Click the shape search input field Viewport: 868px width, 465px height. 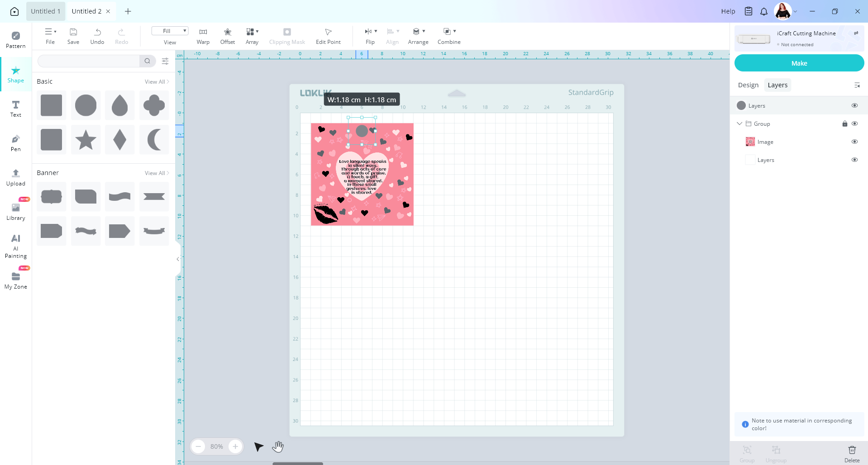coord(89,61)
